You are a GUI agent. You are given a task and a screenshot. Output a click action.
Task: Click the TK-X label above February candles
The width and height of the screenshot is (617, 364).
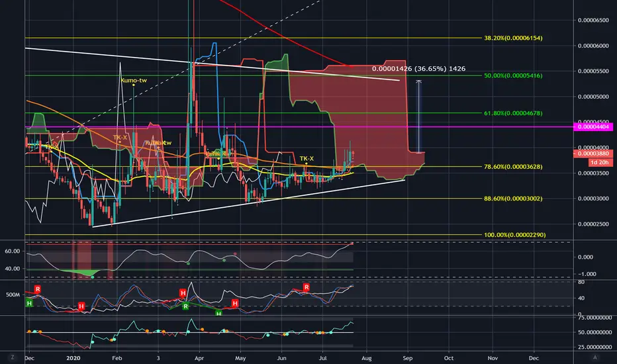pos(120,138)
